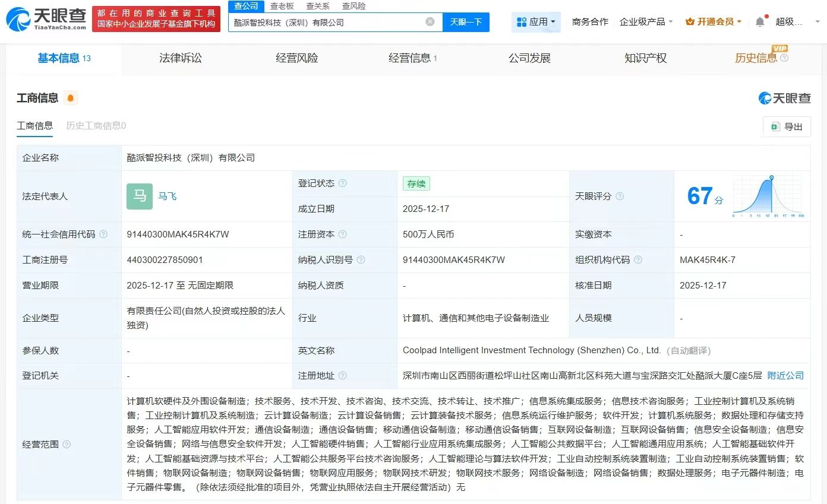The height and width of the screenshot is (504, 827).
Task: Click help icon next to 经营范围
Action: coord(67,444)
